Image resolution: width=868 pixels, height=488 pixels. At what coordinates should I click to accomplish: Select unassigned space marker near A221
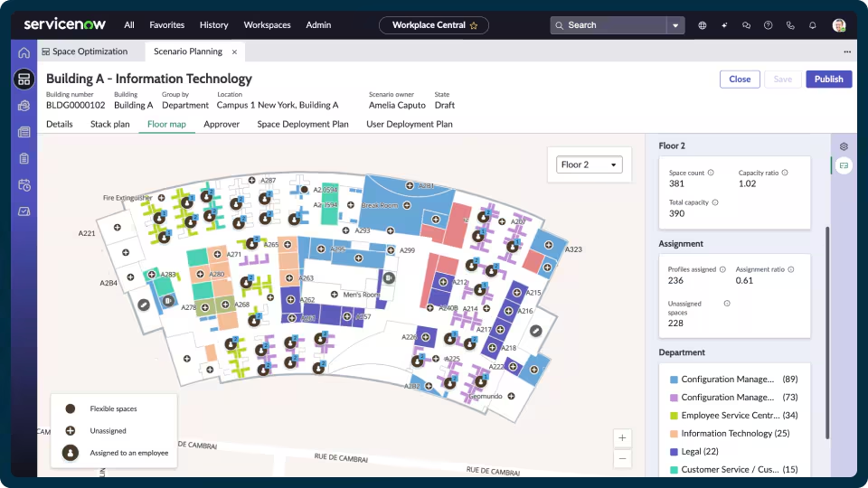coord(118,228)
